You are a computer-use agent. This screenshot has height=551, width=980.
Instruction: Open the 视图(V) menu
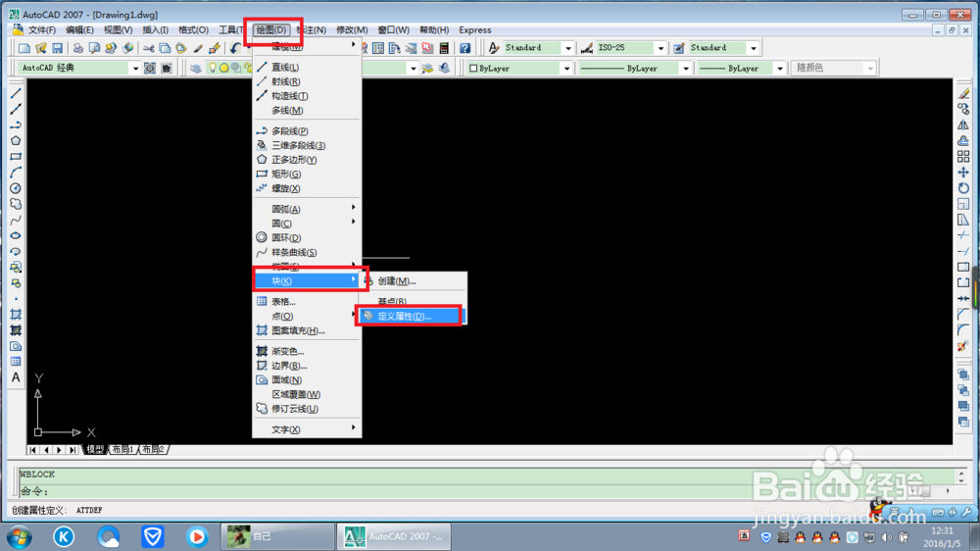point(118,30)
